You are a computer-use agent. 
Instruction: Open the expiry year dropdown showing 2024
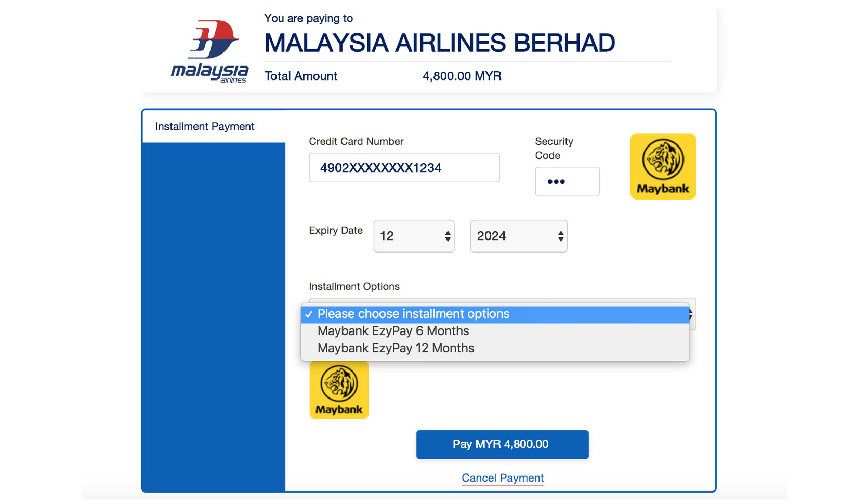pyautogui.click(x=519, y=236)
